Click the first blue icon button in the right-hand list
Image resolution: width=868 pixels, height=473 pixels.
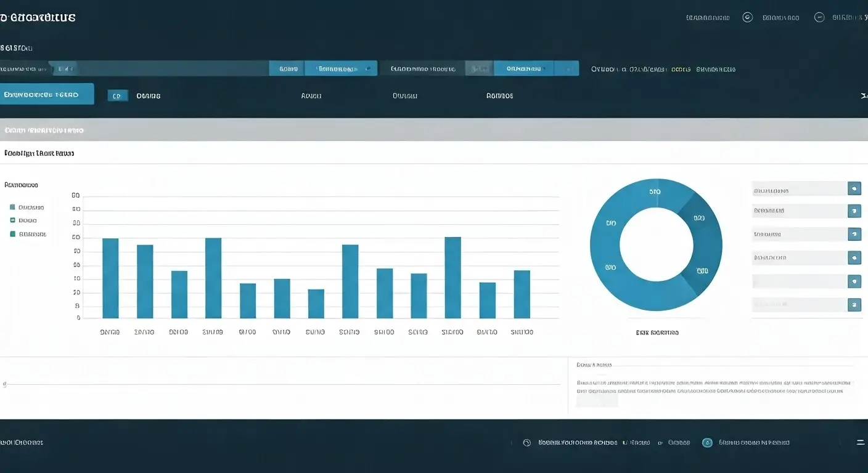pyautogui.click(x=854, y=188)
